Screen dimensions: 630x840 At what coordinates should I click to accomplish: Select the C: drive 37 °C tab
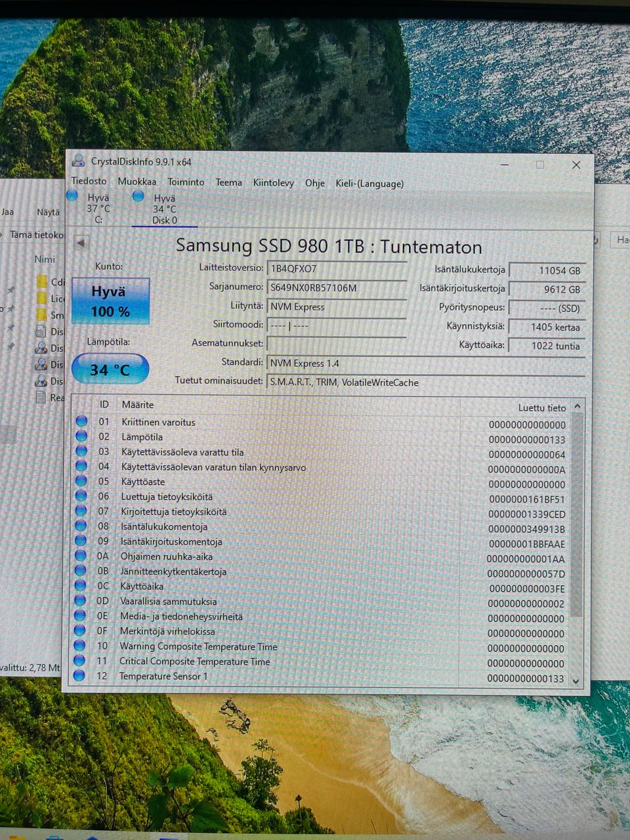coord(98,209)
